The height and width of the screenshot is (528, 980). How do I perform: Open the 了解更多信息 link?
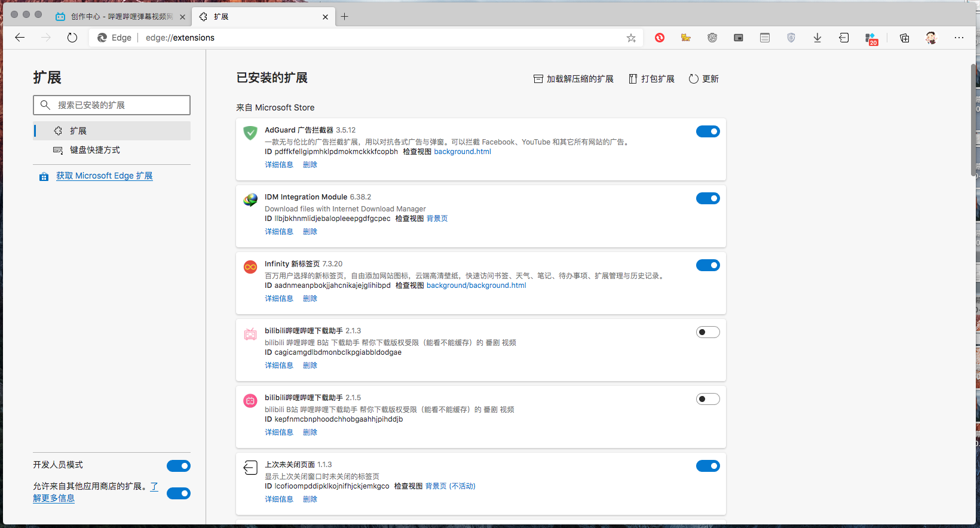point(54,498)
